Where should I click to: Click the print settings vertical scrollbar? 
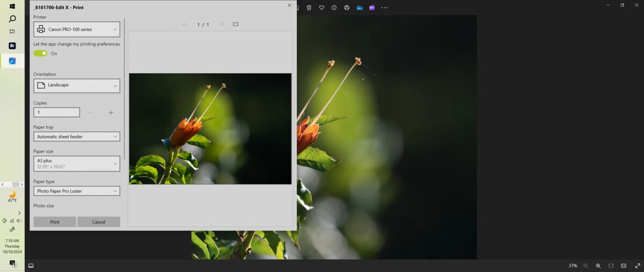(125, 89)
